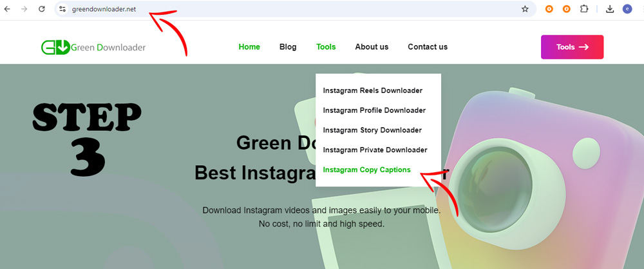Viewport: 644px width, 269px height.
Task: Click the second orange extension icon
Action: (x=566, y=9)
